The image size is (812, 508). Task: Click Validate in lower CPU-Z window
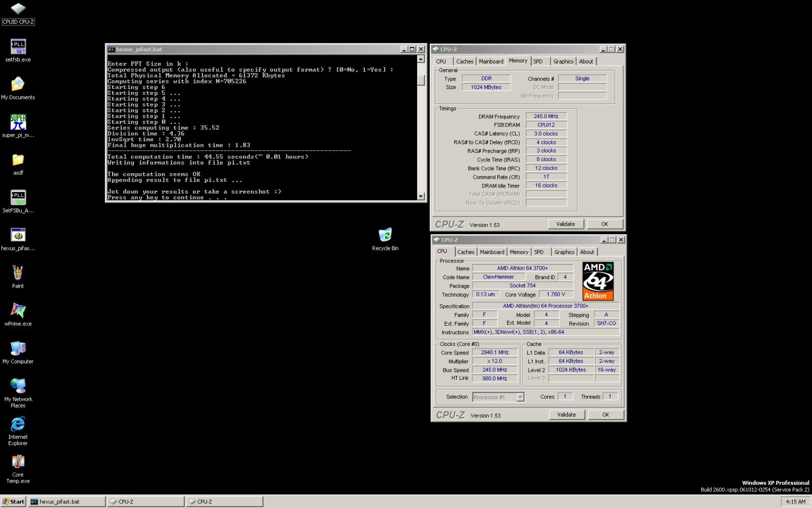coord(567,415)
